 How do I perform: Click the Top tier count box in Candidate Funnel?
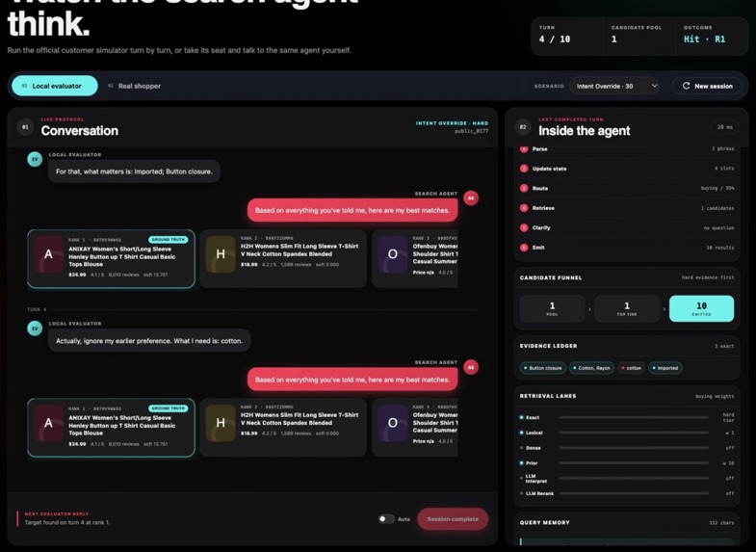(x=627, y=308)
